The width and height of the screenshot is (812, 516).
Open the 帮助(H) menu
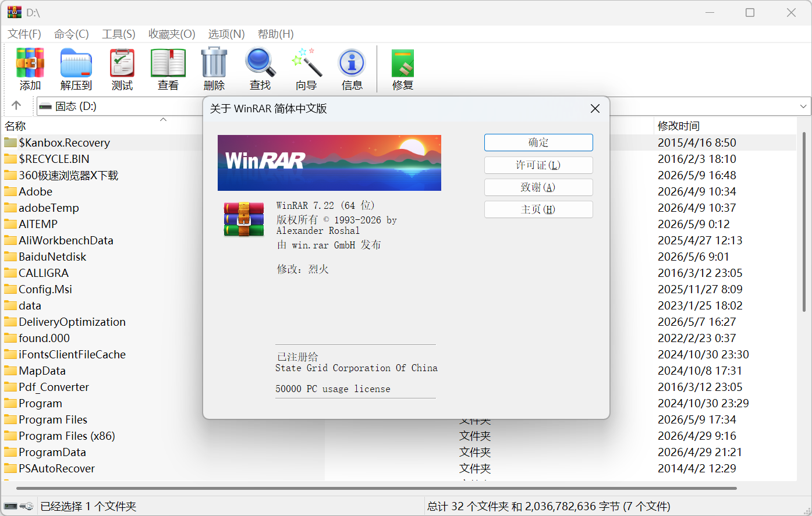[276, 34]
